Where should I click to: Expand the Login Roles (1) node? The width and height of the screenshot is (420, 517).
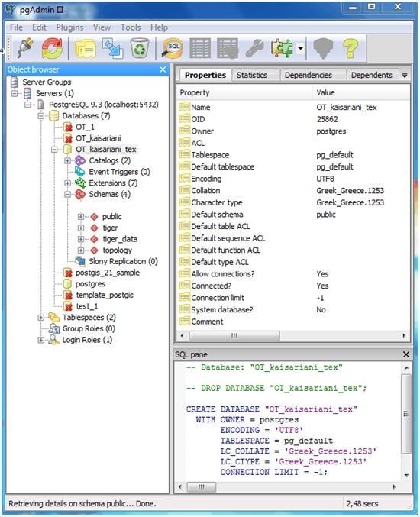pos(41,340)
